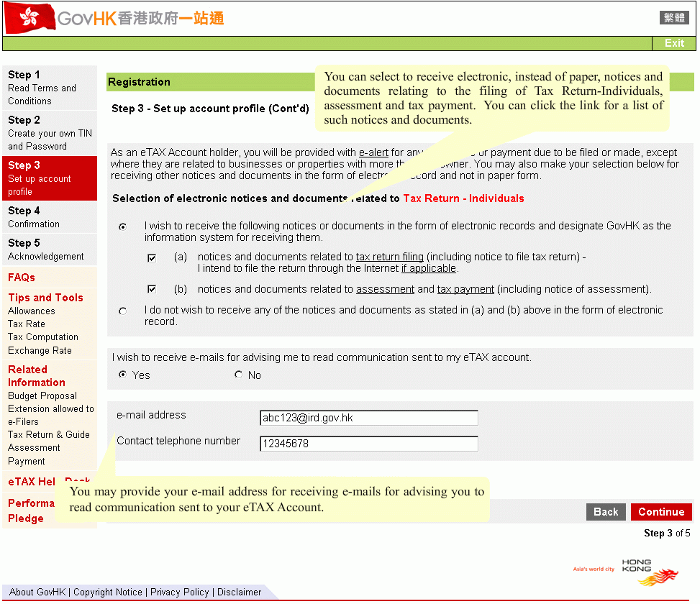Image resolution: width=700 pixels, height=604 pixels.
Task: Click the e-mail address input field
Action: 369,418
